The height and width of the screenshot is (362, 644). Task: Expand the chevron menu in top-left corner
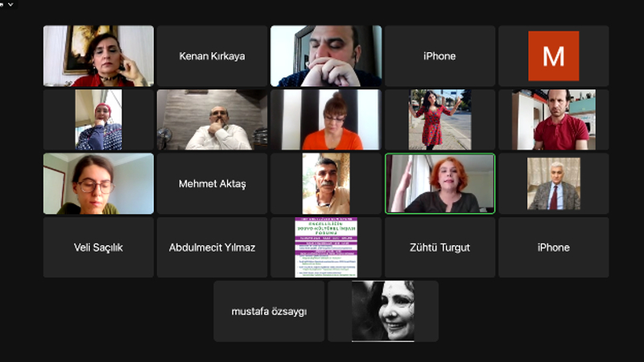tap(10, 4)
